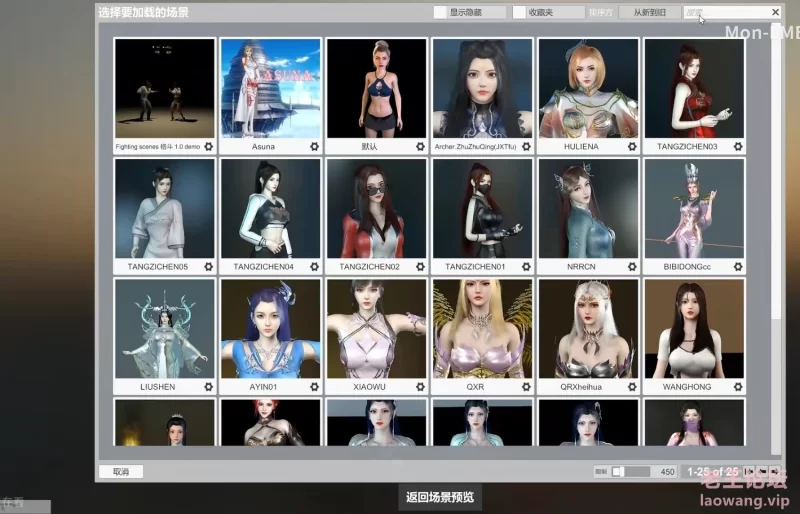This screenshot has height=514, width=800.
Task: Go to next page arrow
Action: click(x=776, y=472)
